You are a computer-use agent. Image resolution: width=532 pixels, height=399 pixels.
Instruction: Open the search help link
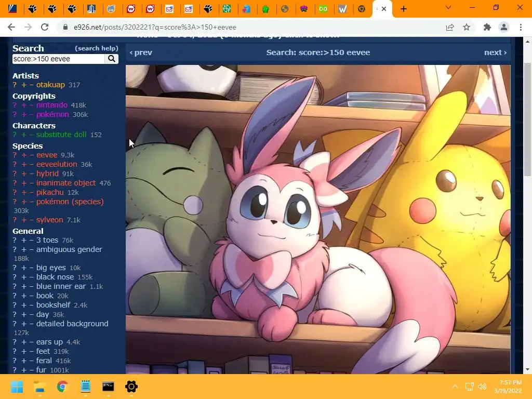pos(96,48)
